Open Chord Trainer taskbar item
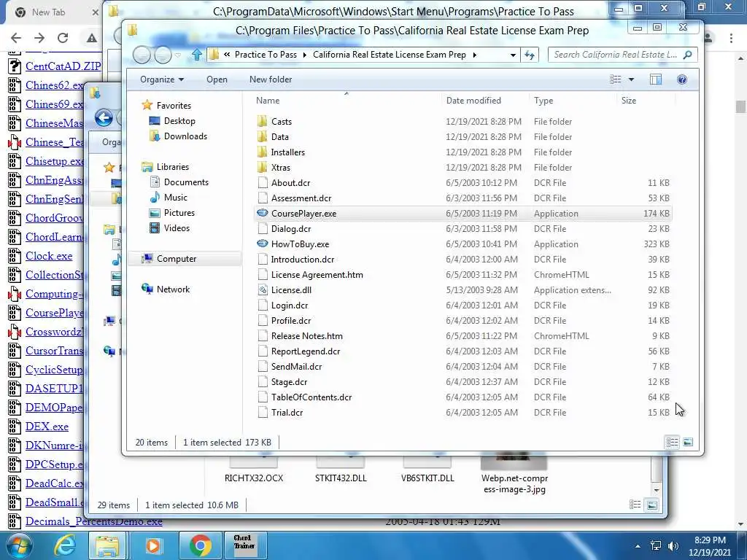 point(244,545)
